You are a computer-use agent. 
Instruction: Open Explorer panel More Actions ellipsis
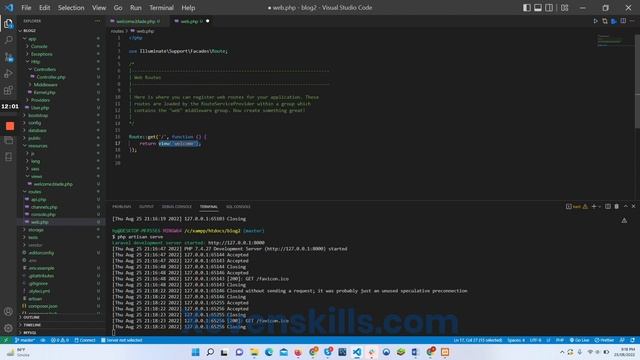point(97,21)
